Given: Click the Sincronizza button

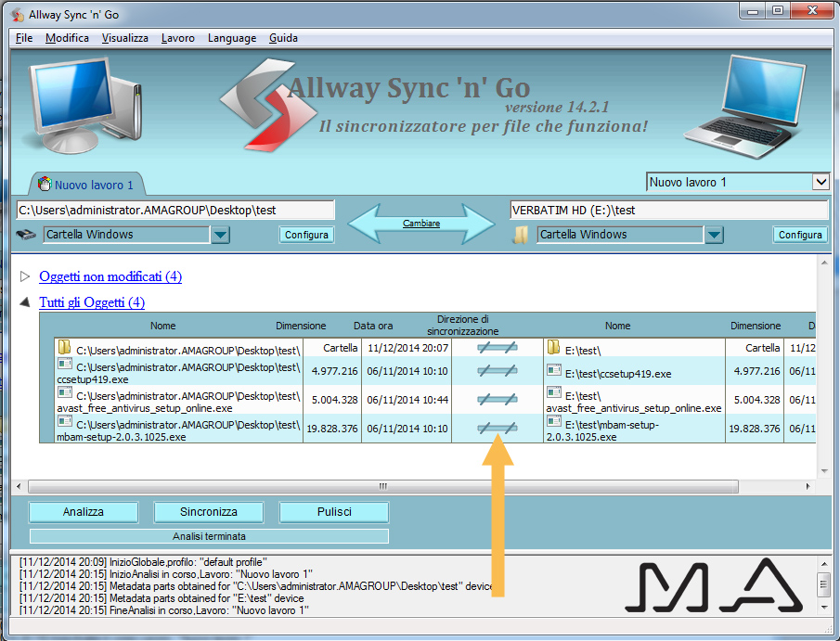Looking at the screenshot, I should (x=209, y=512).
